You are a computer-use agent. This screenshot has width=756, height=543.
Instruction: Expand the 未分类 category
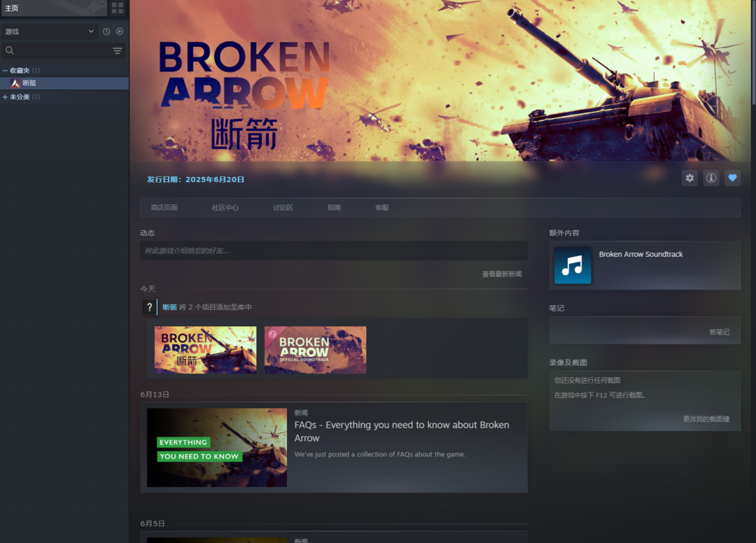[5, 97]
